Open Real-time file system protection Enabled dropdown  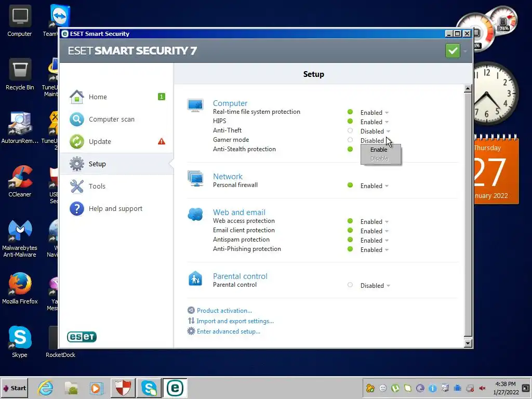(x=375, y=113)
